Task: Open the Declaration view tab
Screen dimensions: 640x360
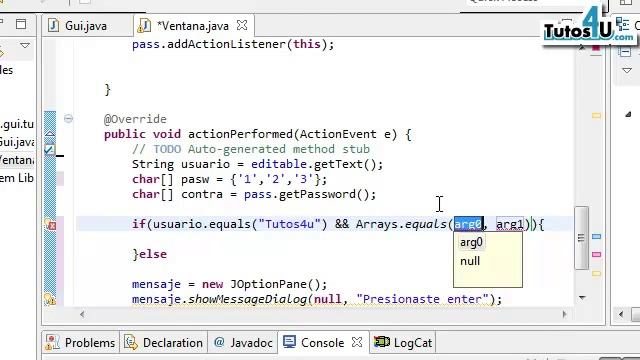Action: pos(164,342)
